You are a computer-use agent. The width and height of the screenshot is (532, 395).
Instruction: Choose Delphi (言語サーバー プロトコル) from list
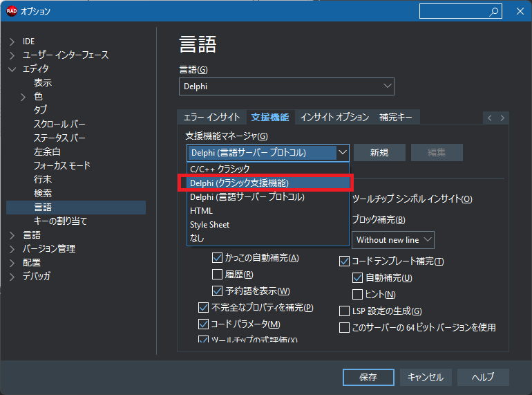pos(268,197)
